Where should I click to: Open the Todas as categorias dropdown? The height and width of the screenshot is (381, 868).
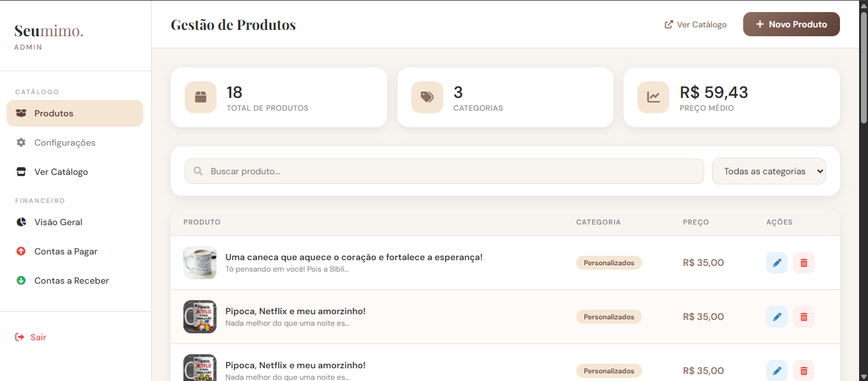pyautogui.click(x=769, y=171)
